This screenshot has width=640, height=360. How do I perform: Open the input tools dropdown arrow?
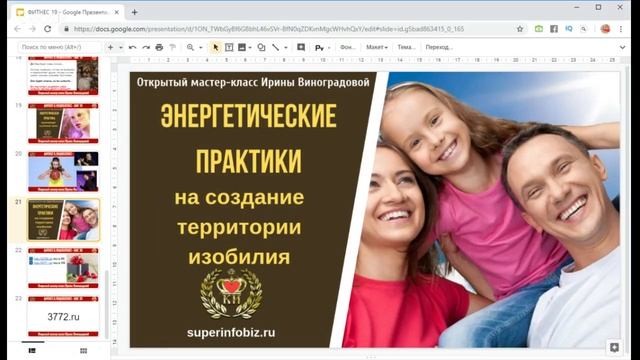[x=329, y=48]
